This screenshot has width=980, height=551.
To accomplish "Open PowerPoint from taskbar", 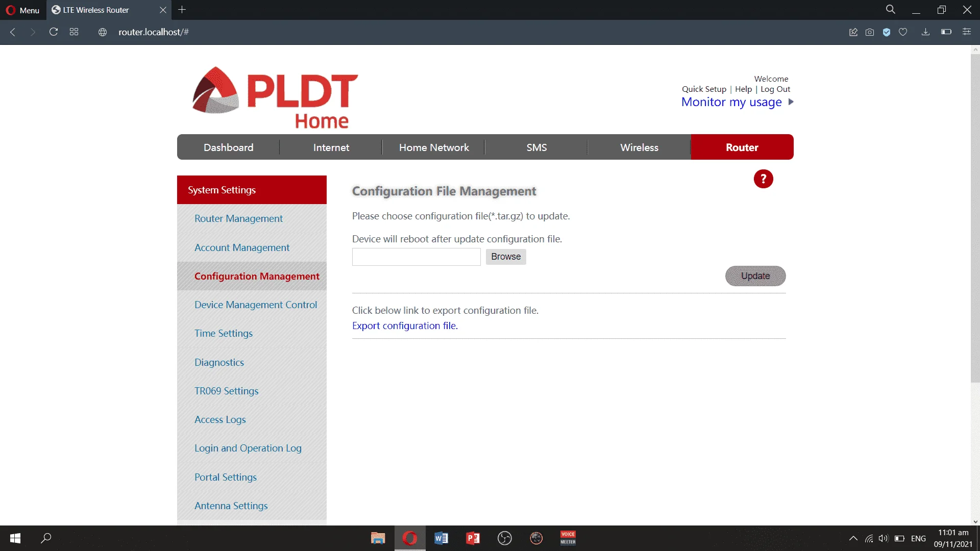I will pyautogui.click(x=473, y=538).
